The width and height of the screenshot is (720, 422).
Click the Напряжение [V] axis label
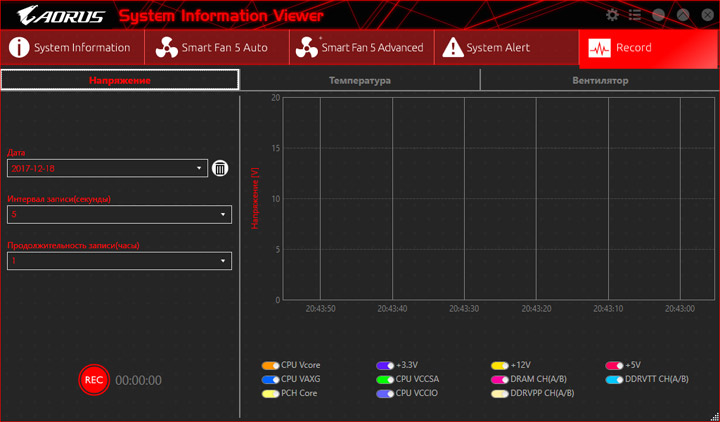255,198
